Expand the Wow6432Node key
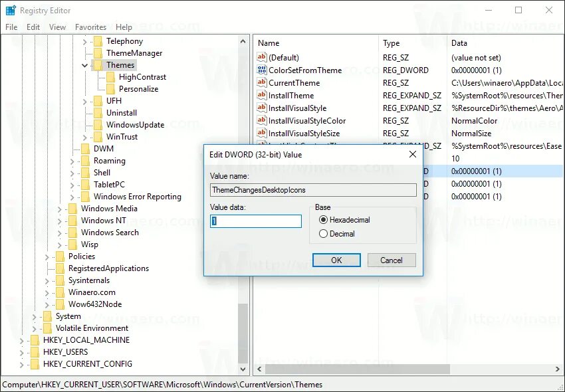 pyautogui.click(x=47, y=305)
